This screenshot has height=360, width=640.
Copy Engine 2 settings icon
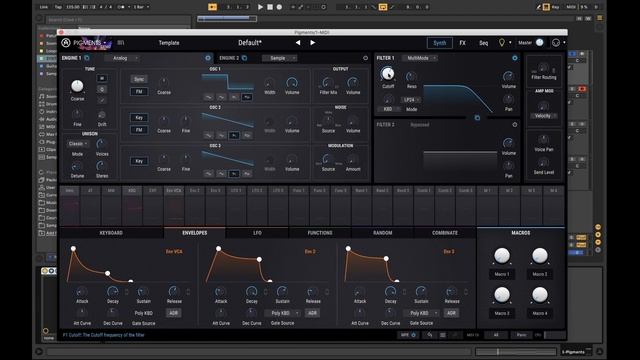click(x=244, y=58)
